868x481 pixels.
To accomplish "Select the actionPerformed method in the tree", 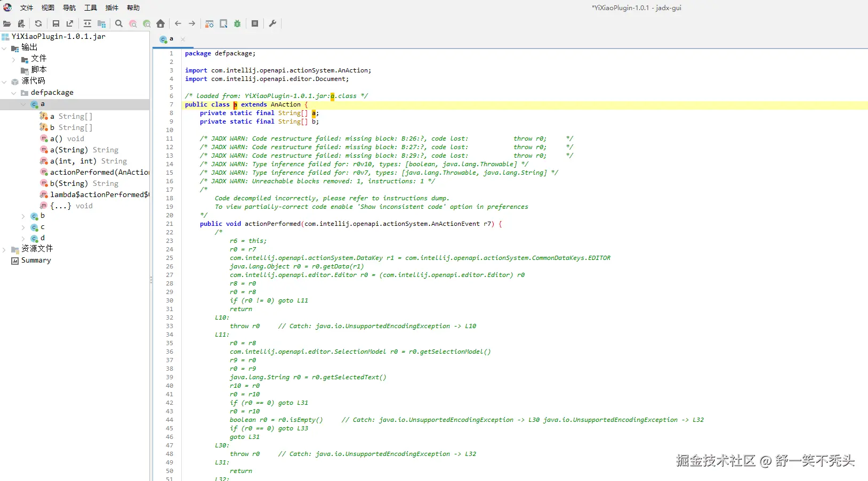I will pyautogui.click(x=100, y=172).
